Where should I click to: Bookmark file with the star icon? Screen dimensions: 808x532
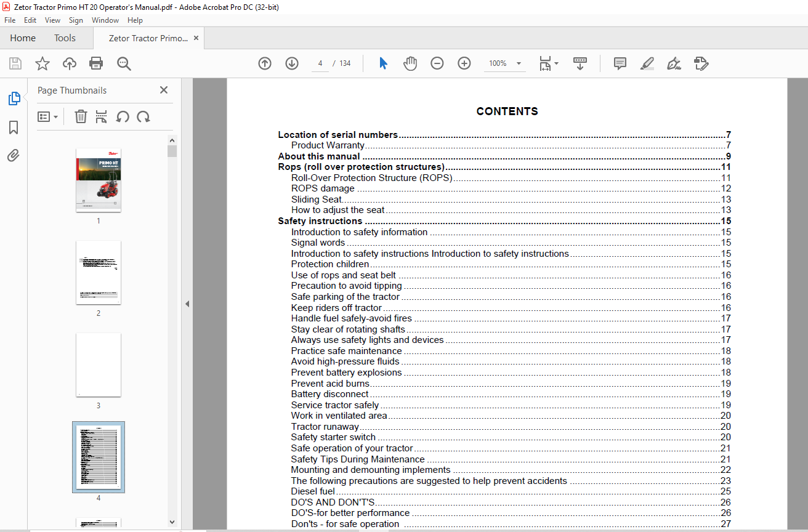coord(42,63)
